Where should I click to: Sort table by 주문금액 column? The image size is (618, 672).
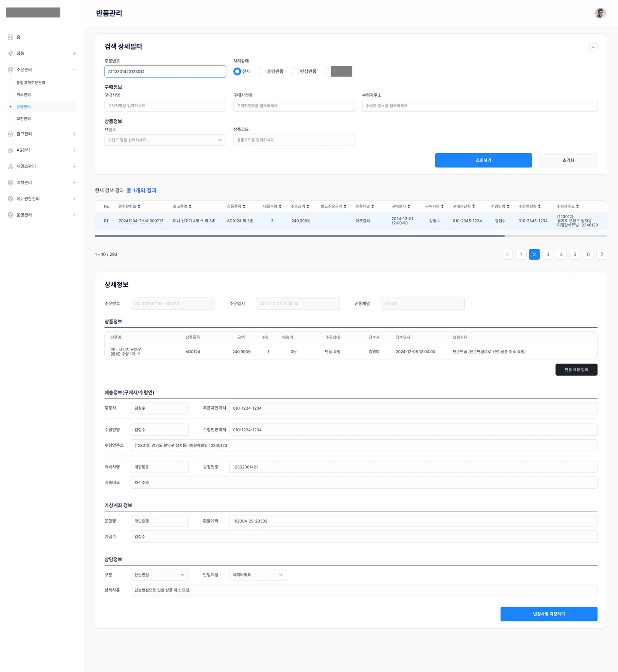pyautogui.click(x=308, y=207)
